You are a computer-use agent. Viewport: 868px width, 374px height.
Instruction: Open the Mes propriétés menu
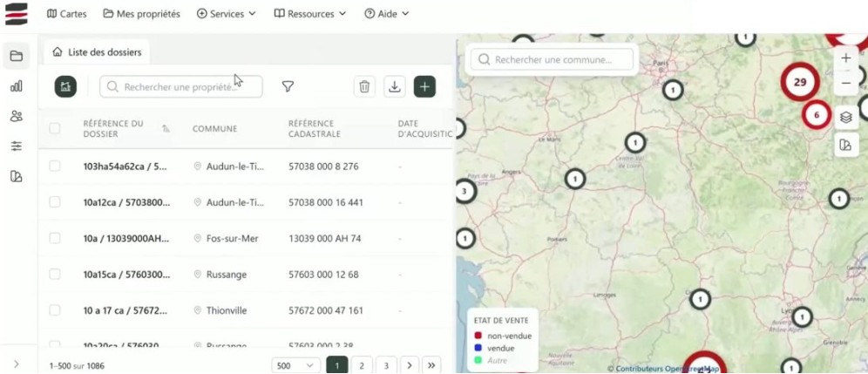(x=141, y=14)
